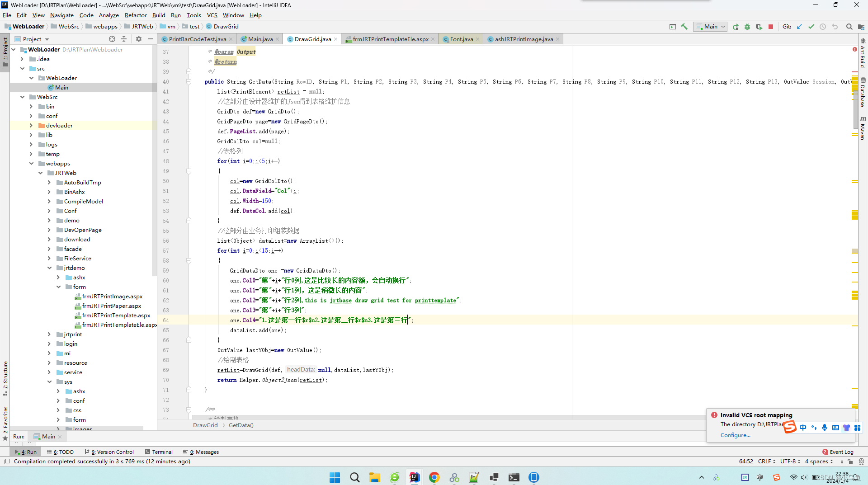
Task: Open the Event Log button
Action: coord(838,452)
